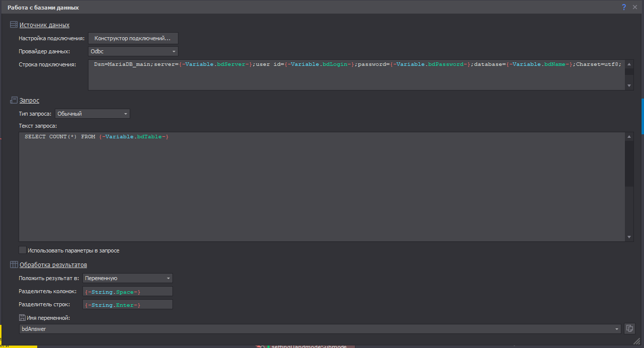This screenshot has width=644, height=348.
Task: Click the Обработка результатов header link
Action: 53,265
